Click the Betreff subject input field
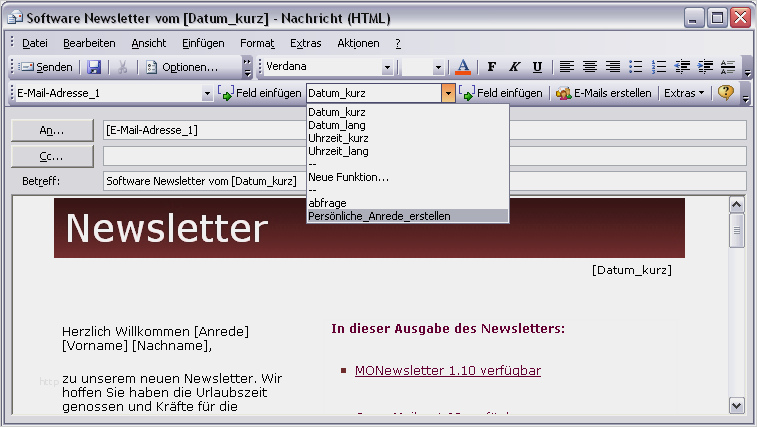This screenshot has width=757, height=427. pos(424,181)
